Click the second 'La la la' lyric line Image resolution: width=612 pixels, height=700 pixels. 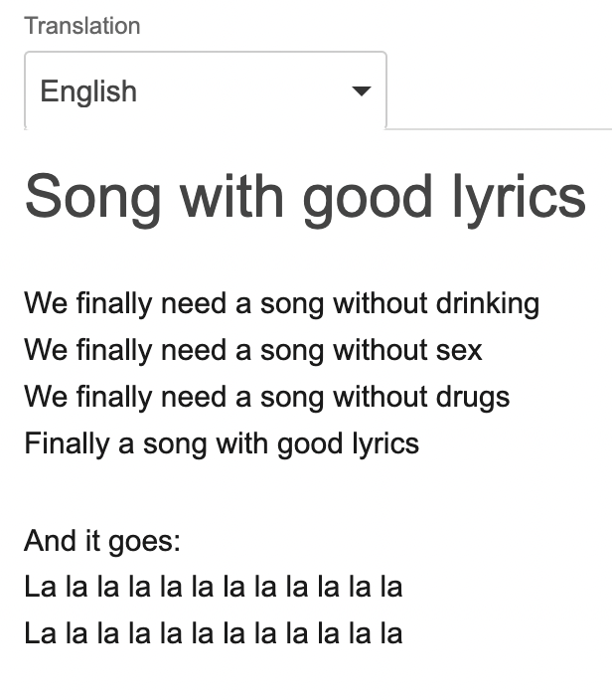point(214,633)
